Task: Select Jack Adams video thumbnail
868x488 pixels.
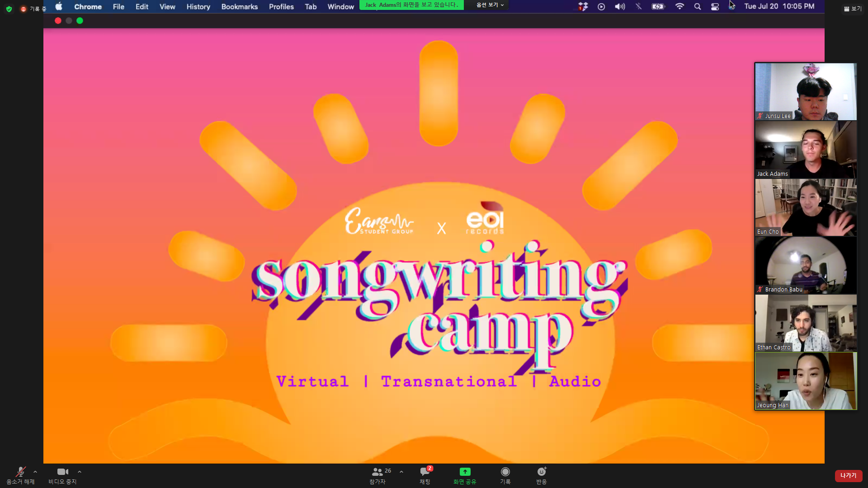Action: 806,150
